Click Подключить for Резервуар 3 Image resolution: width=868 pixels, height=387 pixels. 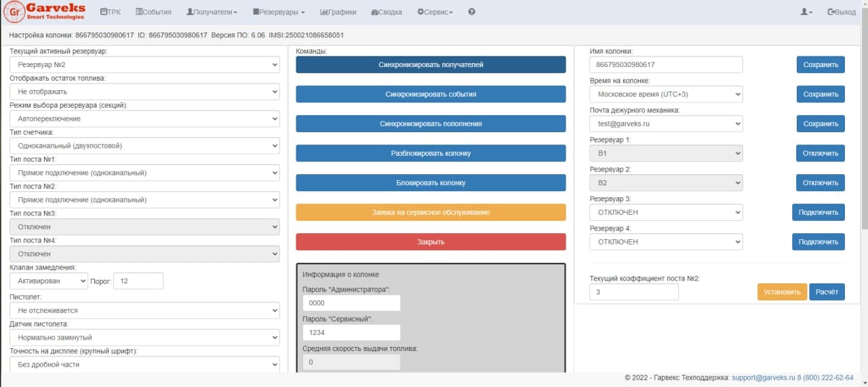[x=818, y=212]
